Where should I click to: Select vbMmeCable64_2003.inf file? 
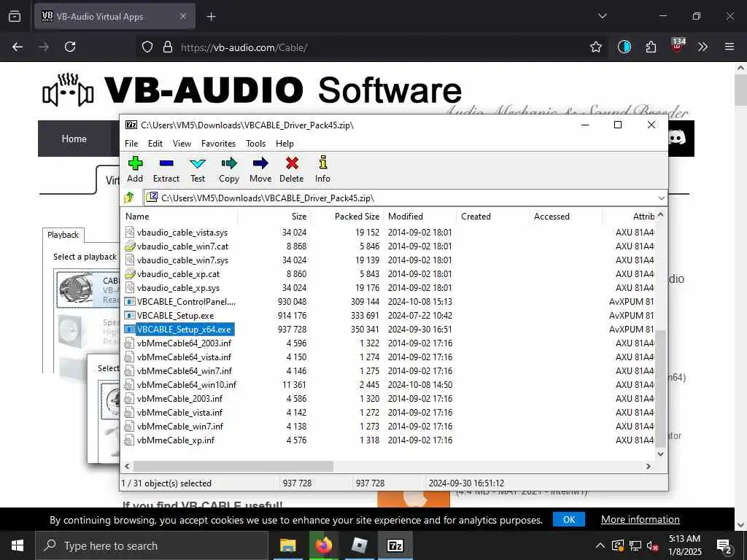[x=184, y=343]
